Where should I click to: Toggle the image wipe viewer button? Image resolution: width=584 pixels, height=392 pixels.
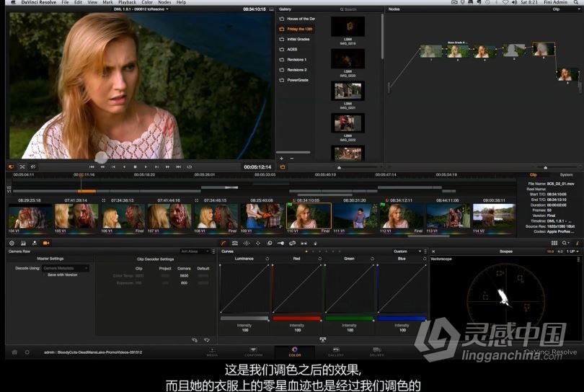(11, 166)
